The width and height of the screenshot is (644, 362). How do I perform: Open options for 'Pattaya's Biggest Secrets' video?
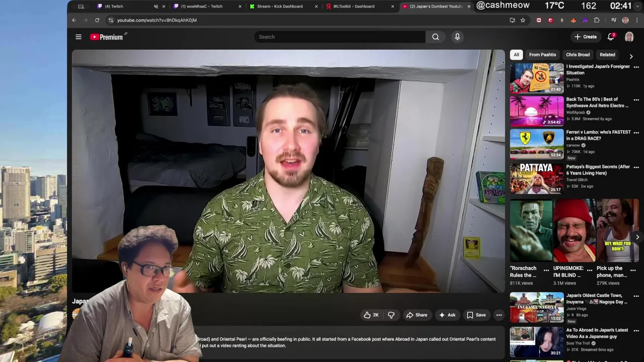click(x=636, y=167)
